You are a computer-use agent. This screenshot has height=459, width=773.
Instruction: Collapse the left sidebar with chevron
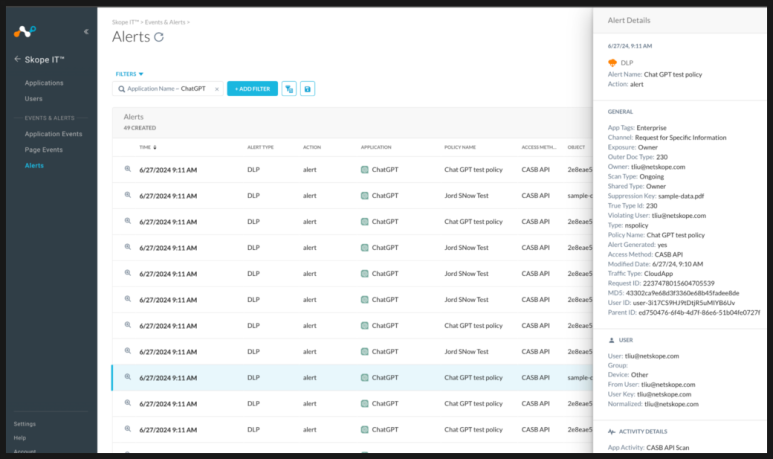pyautogui.click(x=86, y=32)
